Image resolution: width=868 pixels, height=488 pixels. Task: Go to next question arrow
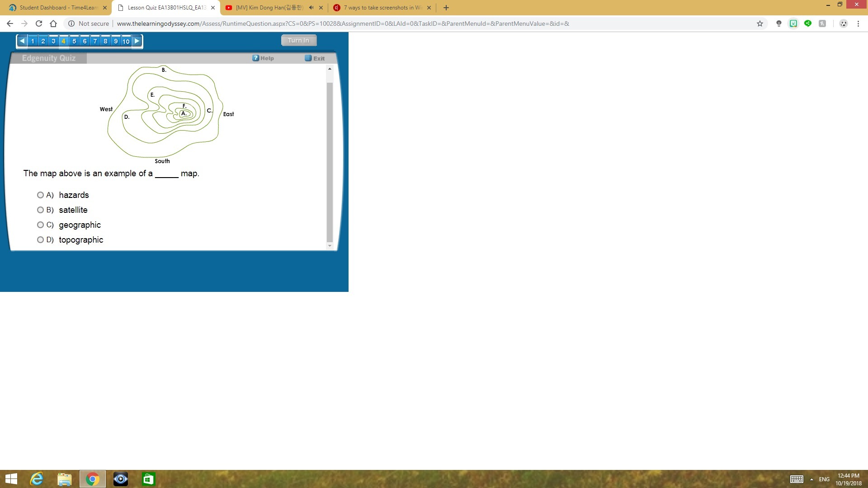click(137, 41)
